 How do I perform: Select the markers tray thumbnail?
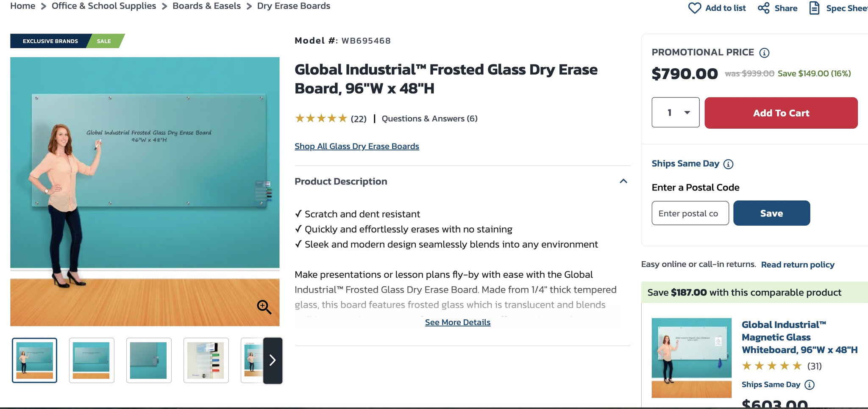(206, 360)
